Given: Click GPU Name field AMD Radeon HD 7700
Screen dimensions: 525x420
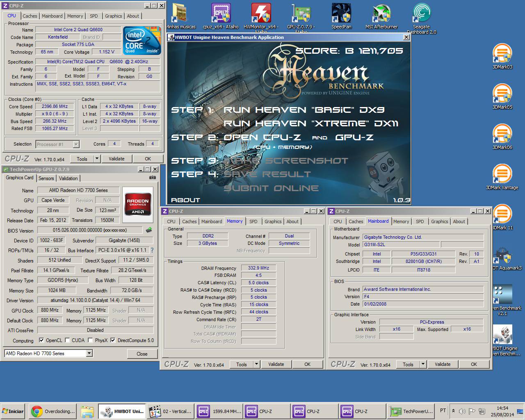Looking at the screenshot, I should (x=78, y=190).
